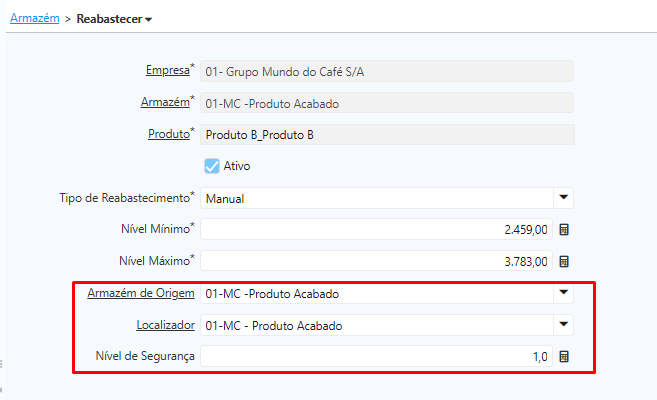Open calculator for Nível Máximo field
Image resolution: width=657 pixels, height=400 pixels.
click(x=564, y=262)
